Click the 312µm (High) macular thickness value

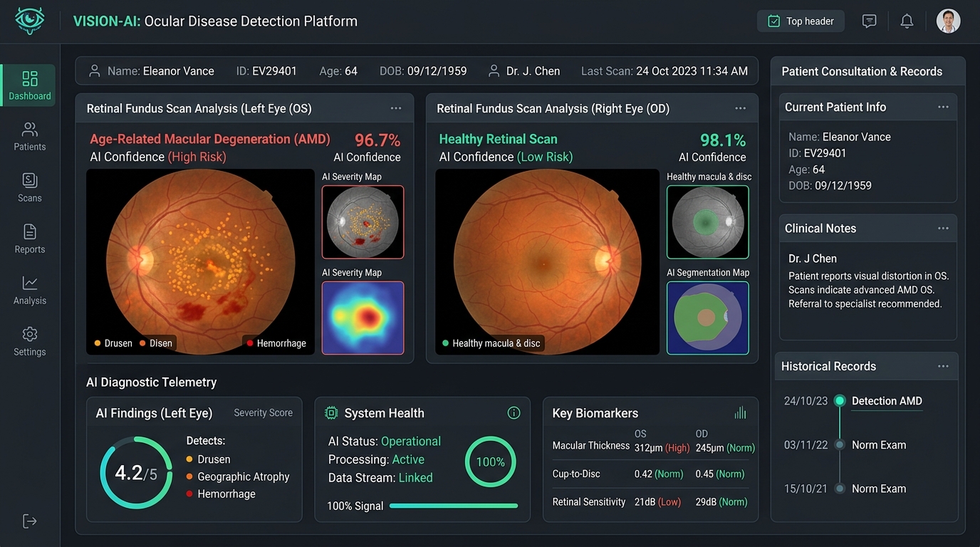662,448
